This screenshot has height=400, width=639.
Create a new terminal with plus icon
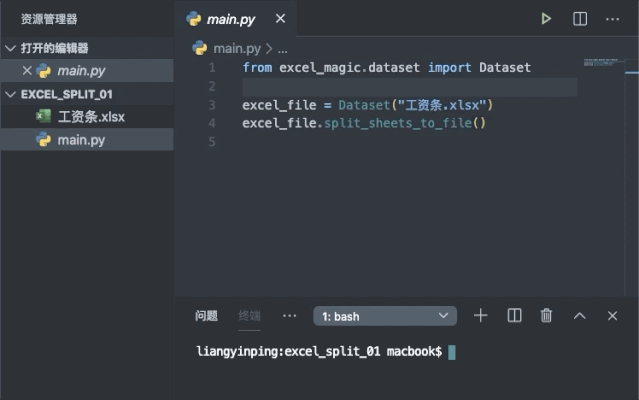480,316
